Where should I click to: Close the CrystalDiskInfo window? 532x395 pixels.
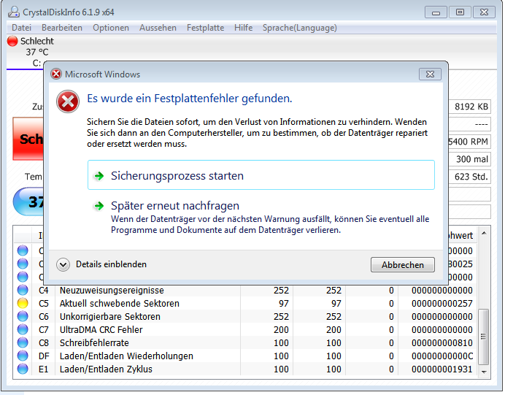[x=484, y=12]
